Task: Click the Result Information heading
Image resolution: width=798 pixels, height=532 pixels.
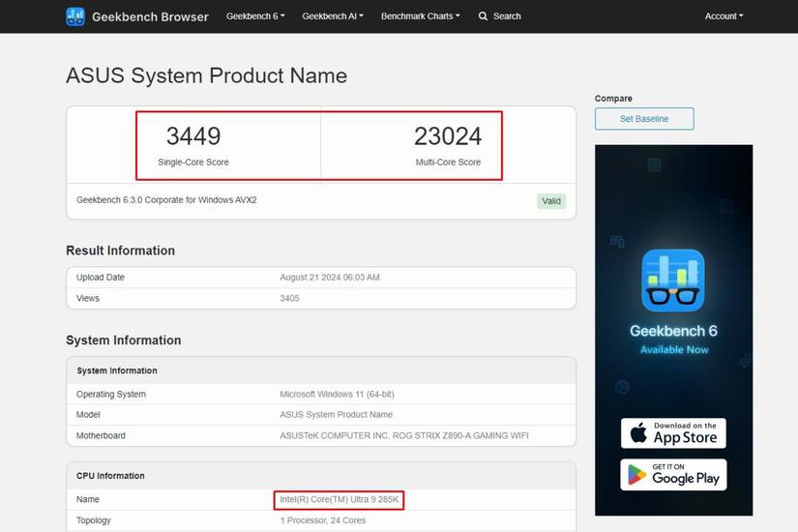Action: click(121, 251)
